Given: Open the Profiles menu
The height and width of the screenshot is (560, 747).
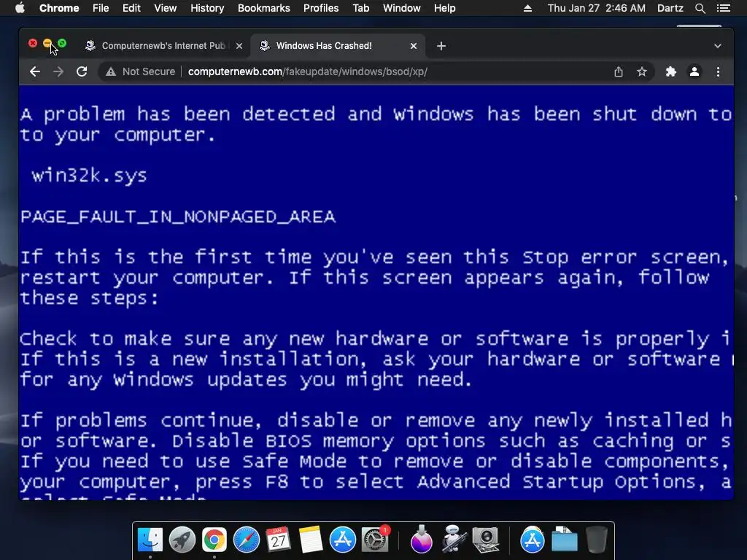Looking at the screenshot, I should (321, 8).
